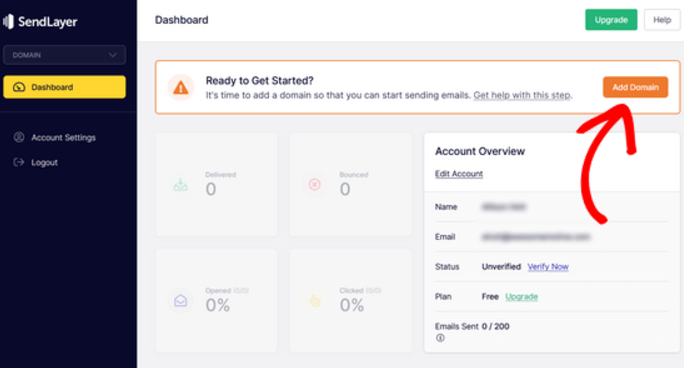Viewport: 684px width, 368px height.
Task: Click the Dashboard page title
Action: coord(181,20)
